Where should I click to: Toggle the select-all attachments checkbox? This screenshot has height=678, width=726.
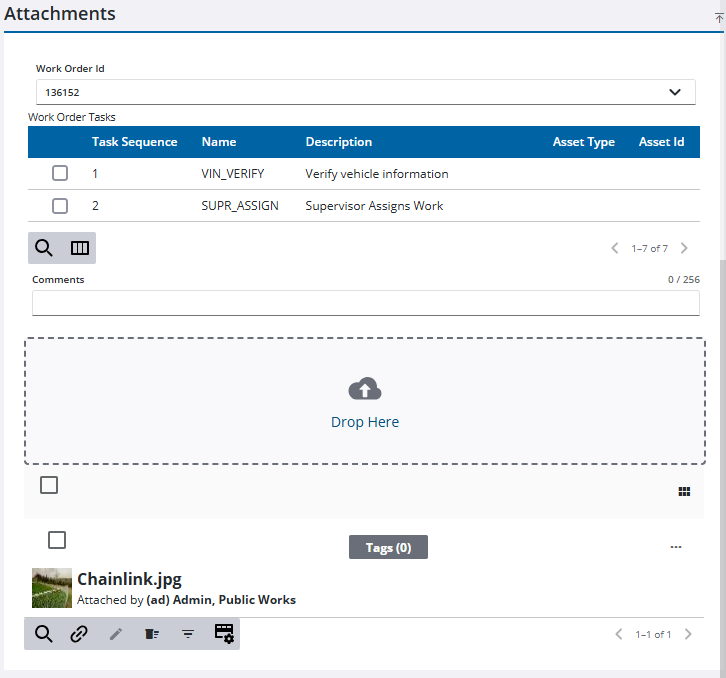click(49, 485)
